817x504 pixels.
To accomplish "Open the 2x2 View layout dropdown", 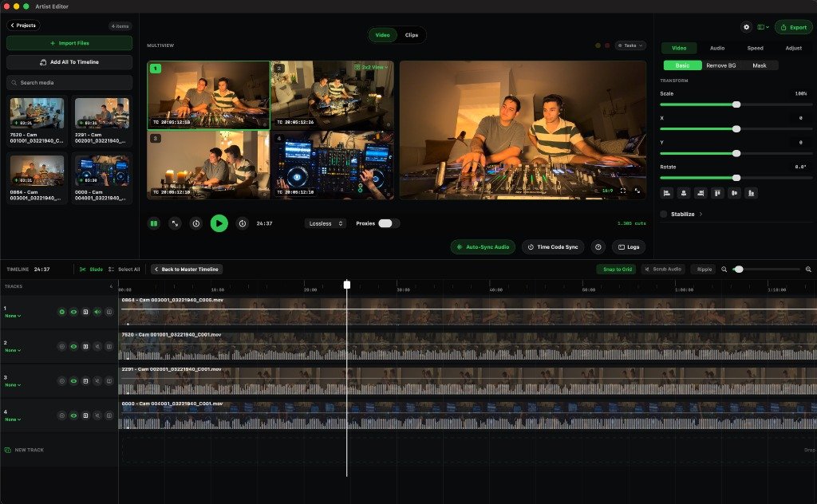I will pyautogui.click(x=371, y=67).
